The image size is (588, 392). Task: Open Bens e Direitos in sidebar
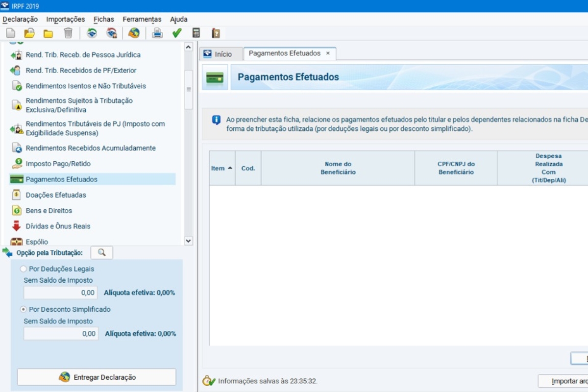(x=49, y=211)
